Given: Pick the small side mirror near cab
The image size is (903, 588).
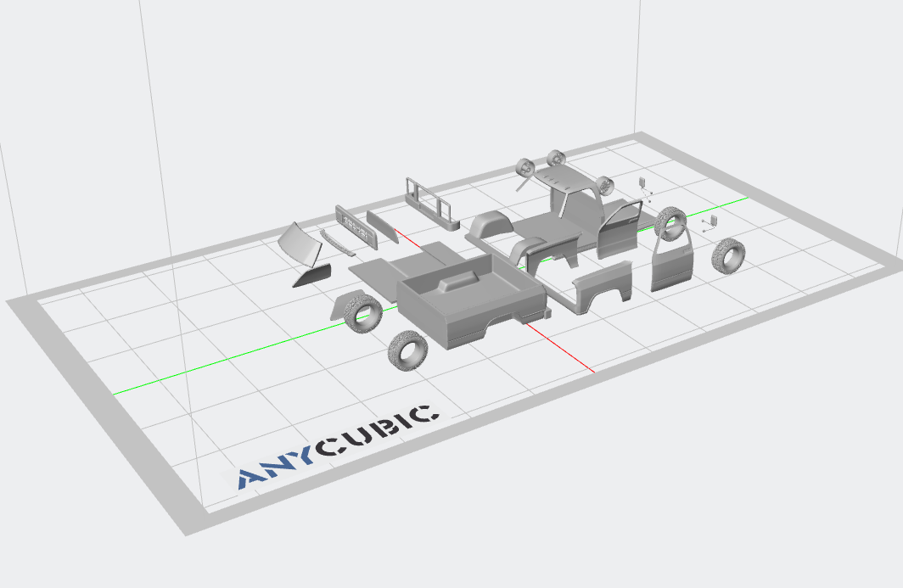Looking at the screenshot, I should (643, 182).
